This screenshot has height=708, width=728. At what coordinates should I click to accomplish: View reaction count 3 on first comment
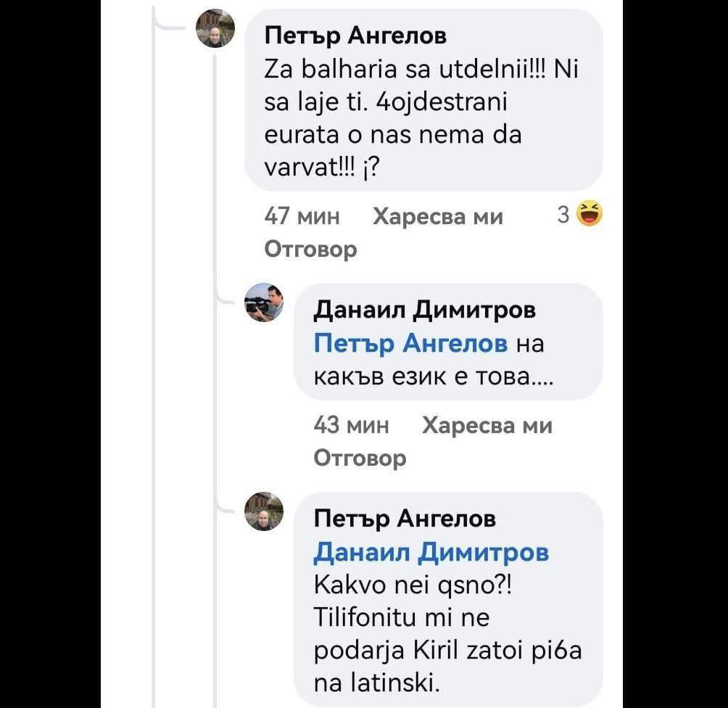pos(563,215)
